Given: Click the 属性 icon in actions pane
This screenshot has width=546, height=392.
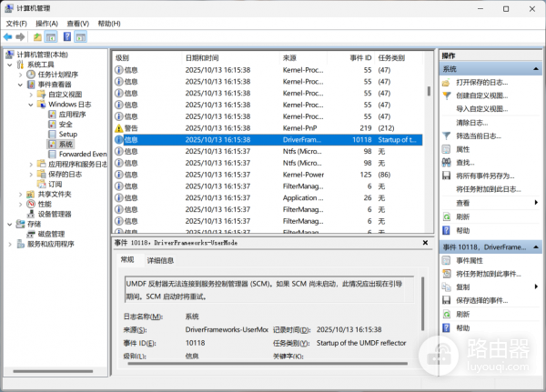Looking at the screenshot, I should click(446, 149).
